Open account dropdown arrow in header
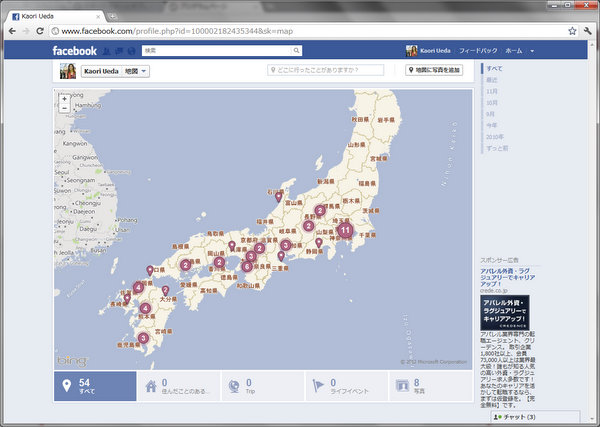 click(x=532, y=51)
